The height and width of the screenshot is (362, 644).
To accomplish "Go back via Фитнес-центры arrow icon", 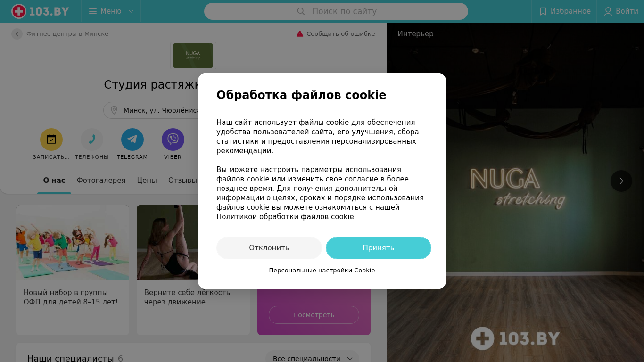I will (x=17, y=34).
